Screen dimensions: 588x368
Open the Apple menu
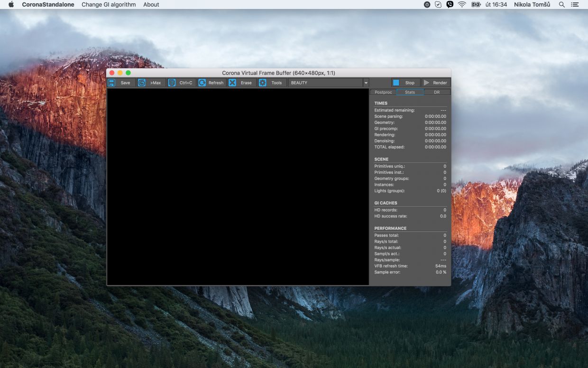coord(11,4)
